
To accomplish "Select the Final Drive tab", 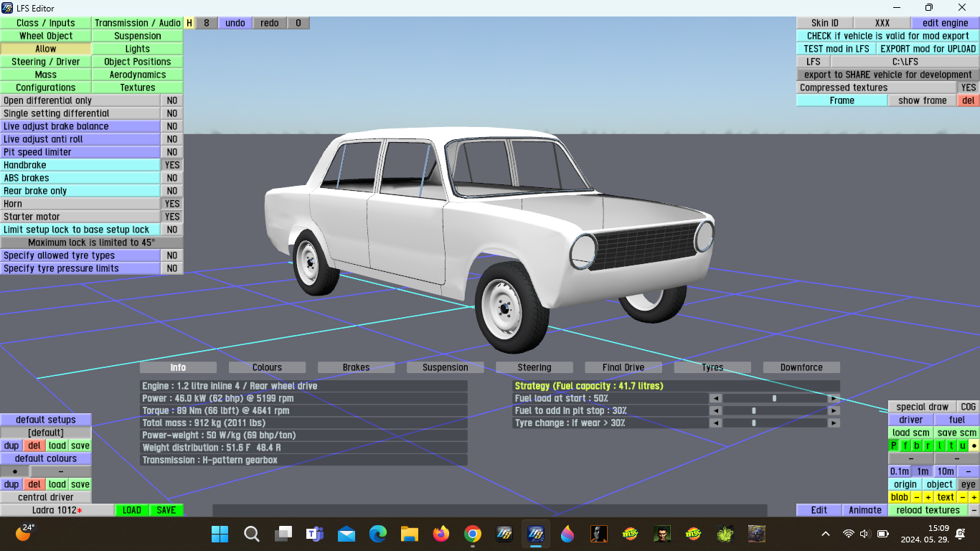I will 623,367.
